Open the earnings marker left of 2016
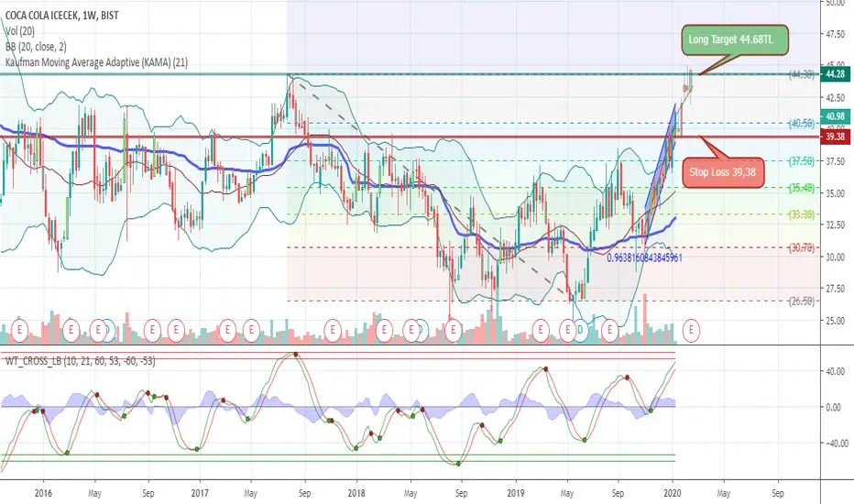 coord(19,330)
